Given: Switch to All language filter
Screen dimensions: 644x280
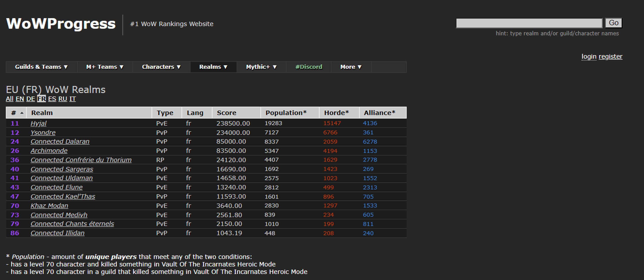Looking at the screenshot, I should coord(9,99).
